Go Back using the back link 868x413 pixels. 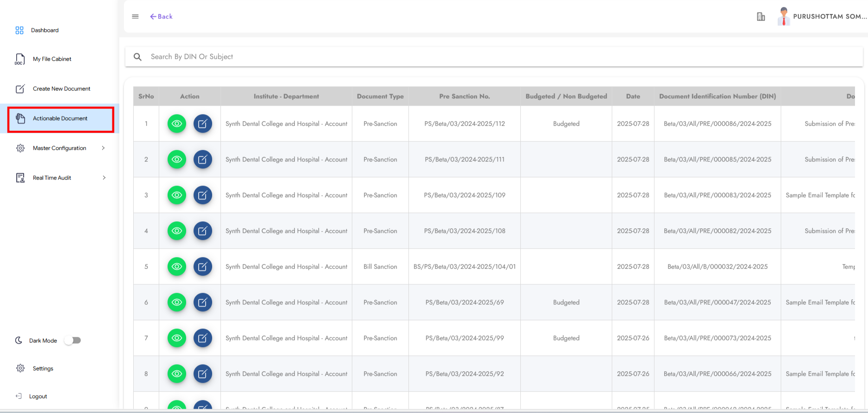click(x=161, y=17)
